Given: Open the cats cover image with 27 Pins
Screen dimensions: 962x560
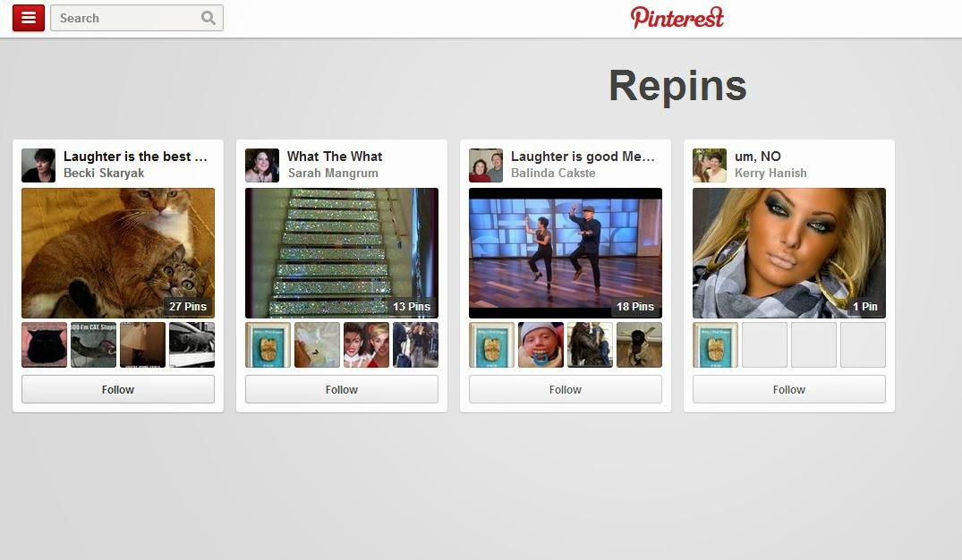Looking at the screenshot, I should click(118, 252).
